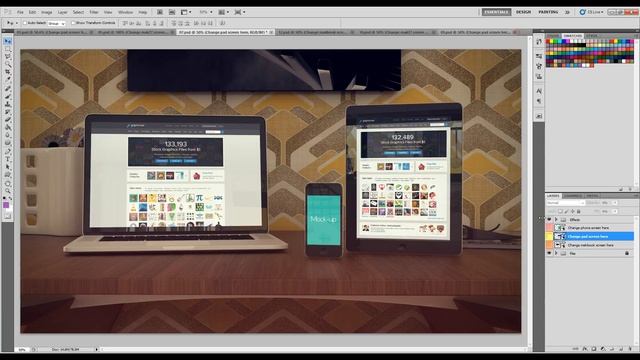Launch Mini Bridge from application bar
640x360 pixels.
pos(172,12)
